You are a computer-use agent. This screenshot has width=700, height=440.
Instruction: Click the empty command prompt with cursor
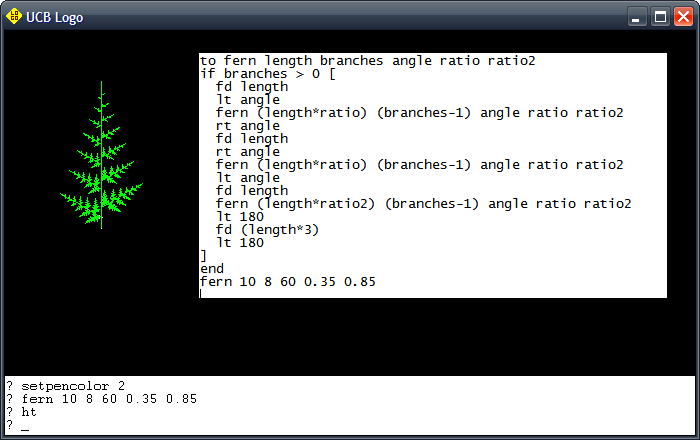click(18, 425)
